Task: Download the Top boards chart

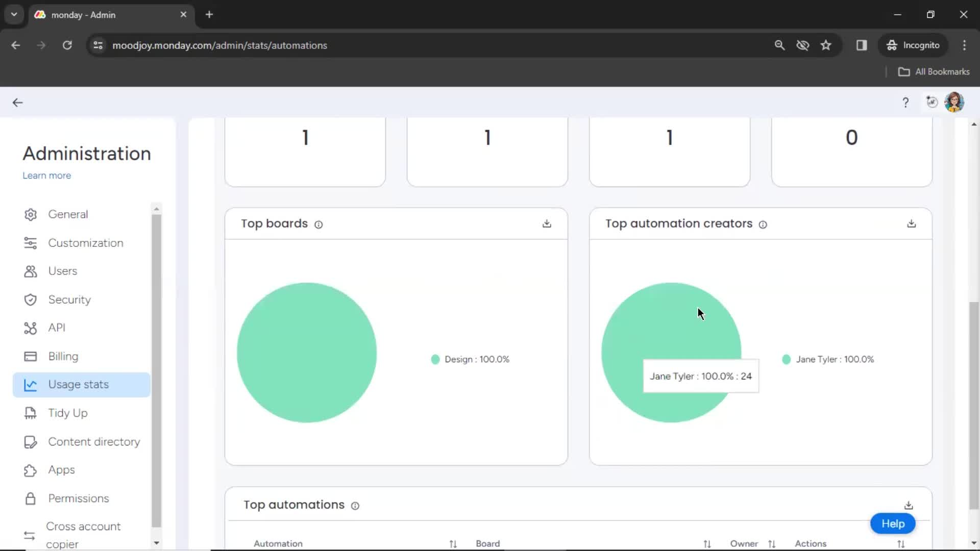Action: click(547, 222)
